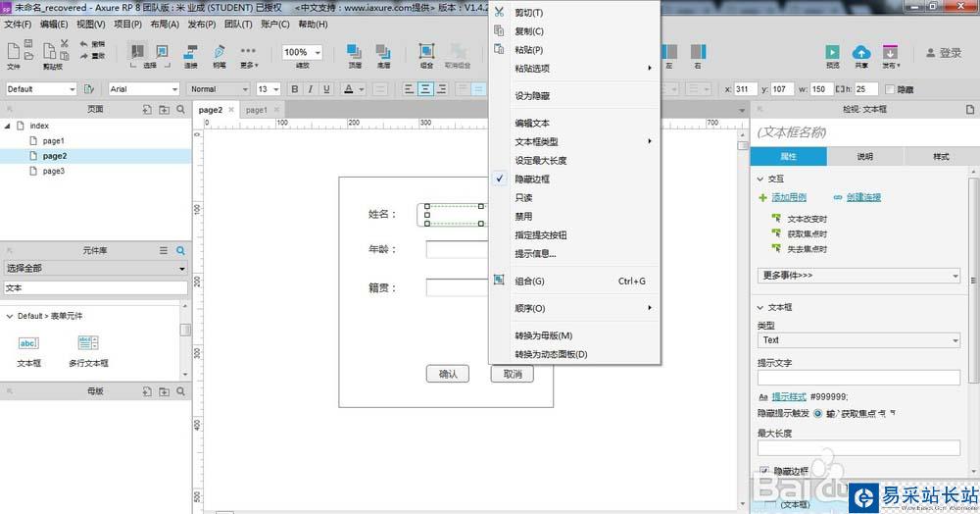Expand the 更多事件 dropdown list

coord(858,276)
